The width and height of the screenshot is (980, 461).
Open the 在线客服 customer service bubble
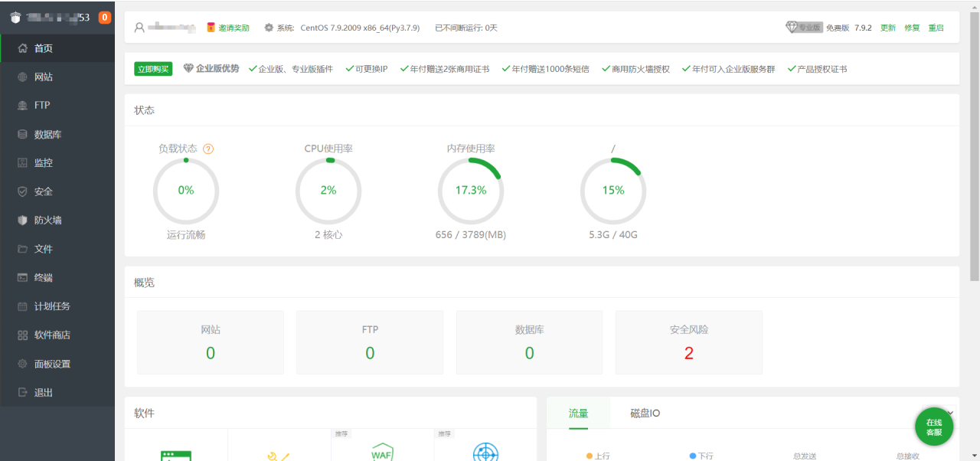pos(933,427)
